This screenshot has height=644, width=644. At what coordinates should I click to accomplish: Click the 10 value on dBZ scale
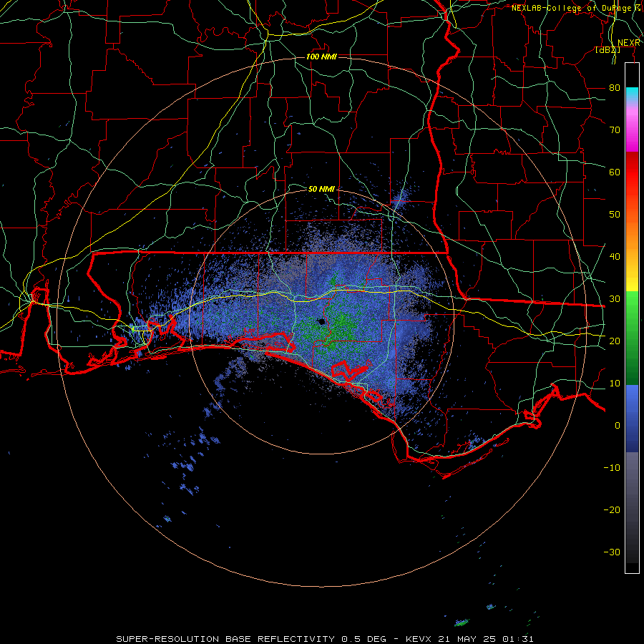click(x=615, y=384)
